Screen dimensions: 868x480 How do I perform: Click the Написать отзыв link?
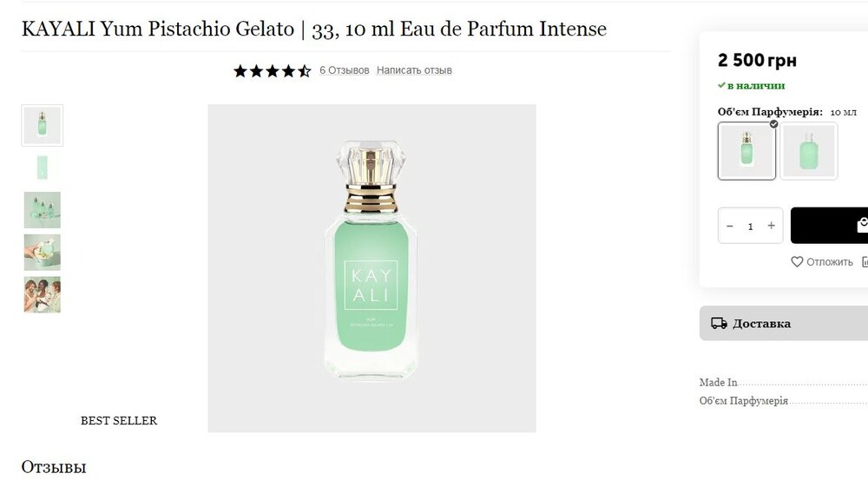pos(414,70)
